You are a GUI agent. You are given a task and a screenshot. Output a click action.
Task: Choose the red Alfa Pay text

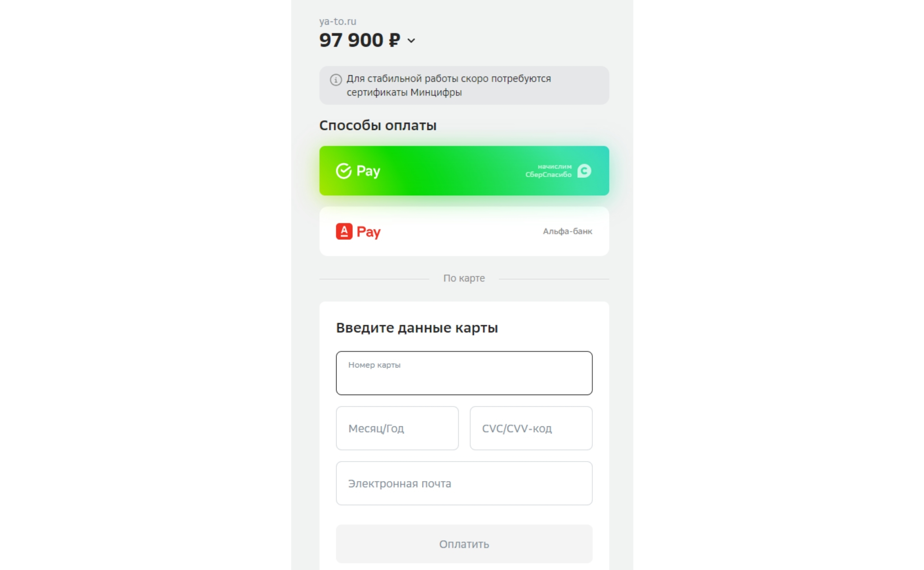pyautogui.click(x=368, y=232)
